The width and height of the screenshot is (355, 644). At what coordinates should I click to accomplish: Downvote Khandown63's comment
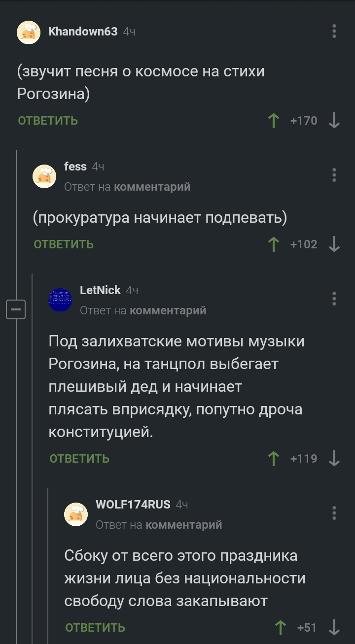tap(334, 121)
